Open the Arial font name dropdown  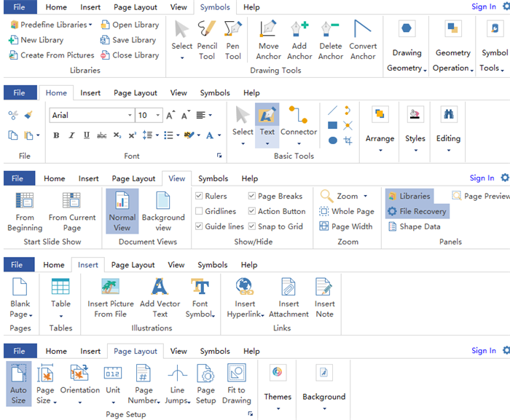tap(130, 116)
